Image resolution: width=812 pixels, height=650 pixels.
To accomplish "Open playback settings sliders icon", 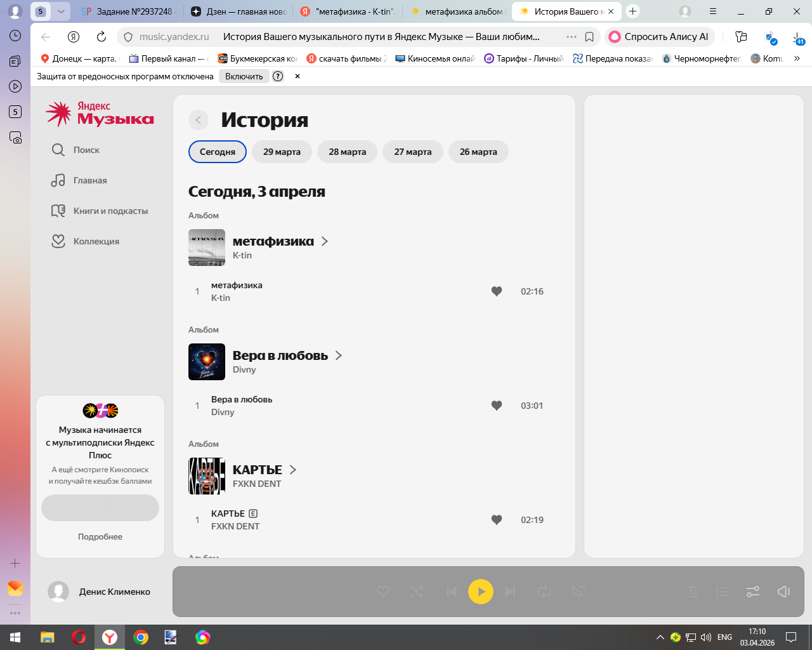I will pos(753,592).
